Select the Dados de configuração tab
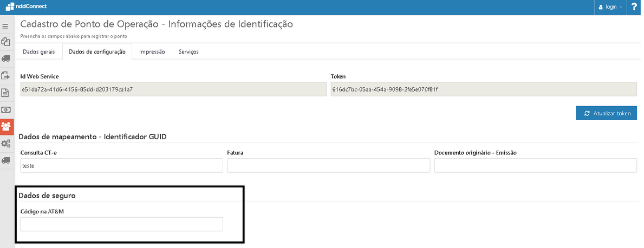This screenshot has width=644, height=248. tap(97, 52)
